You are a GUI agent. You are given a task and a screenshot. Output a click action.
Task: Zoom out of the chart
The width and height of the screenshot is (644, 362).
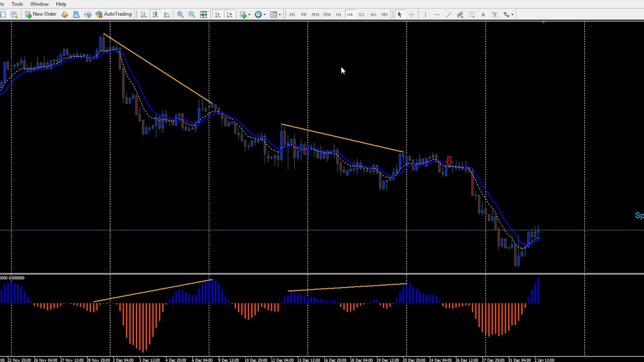[192, 14]
